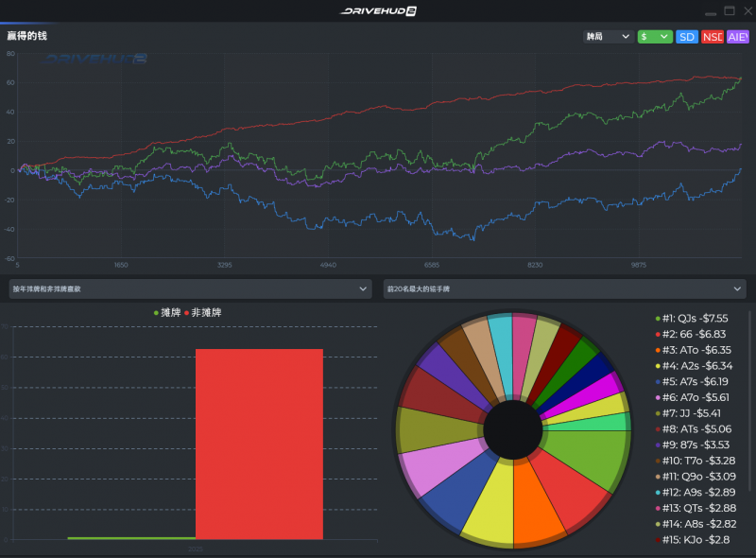Open the 牌局 dropdown above the chart

608,36
